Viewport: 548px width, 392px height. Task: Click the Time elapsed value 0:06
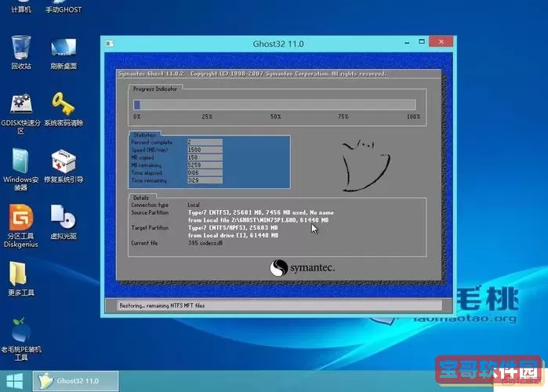(205, 173)
